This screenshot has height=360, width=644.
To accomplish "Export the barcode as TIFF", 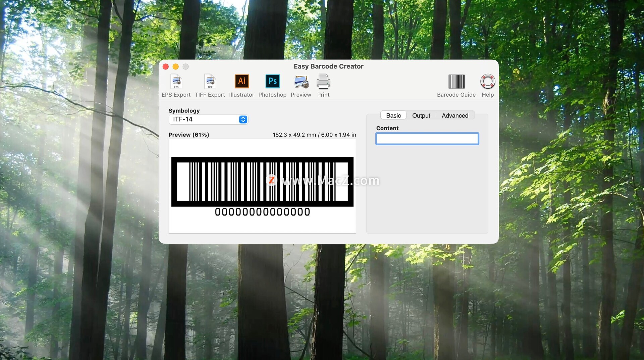I will point(210,82).
